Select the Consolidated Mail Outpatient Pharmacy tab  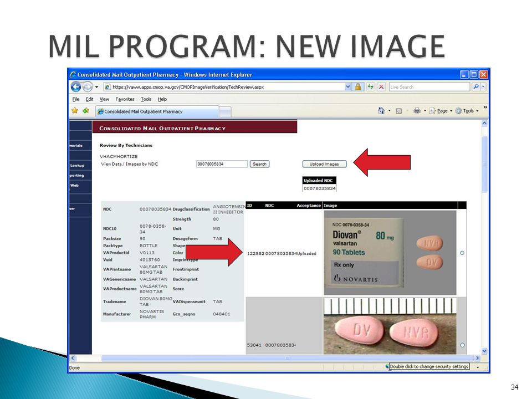coord(156,111)
